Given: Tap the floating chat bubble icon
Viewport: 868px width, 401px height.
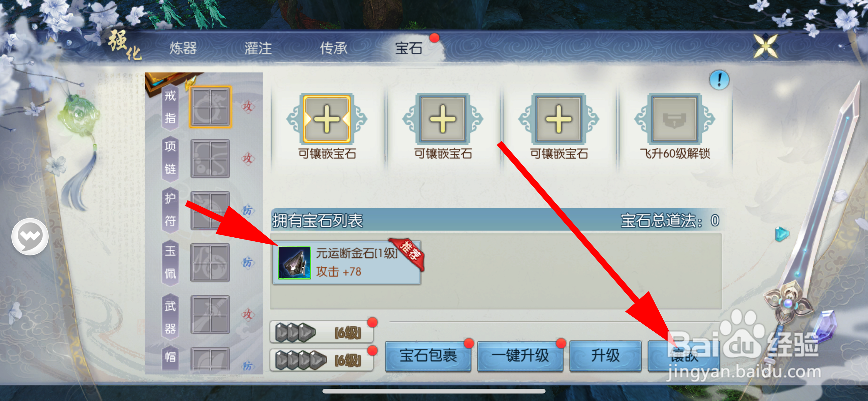Looking at the screenshot, I should point(30,236).
